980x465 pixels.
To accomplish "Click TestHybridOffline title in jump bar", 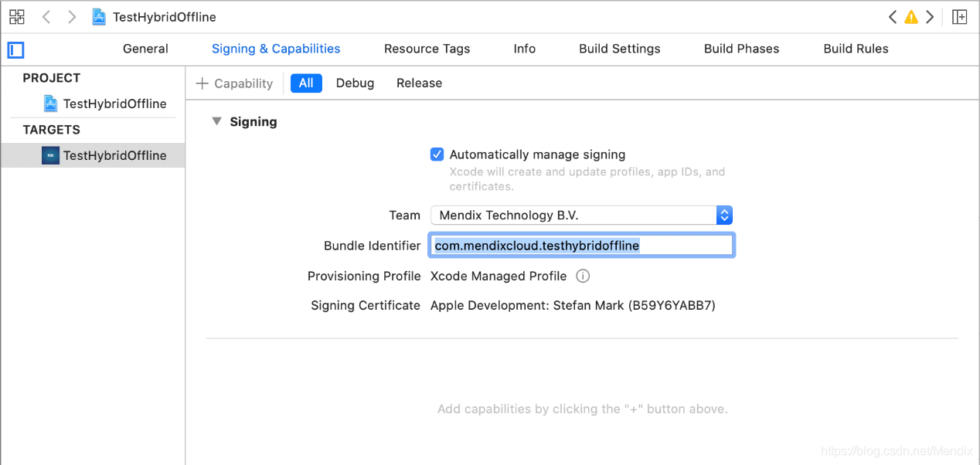I will [165, 17].
